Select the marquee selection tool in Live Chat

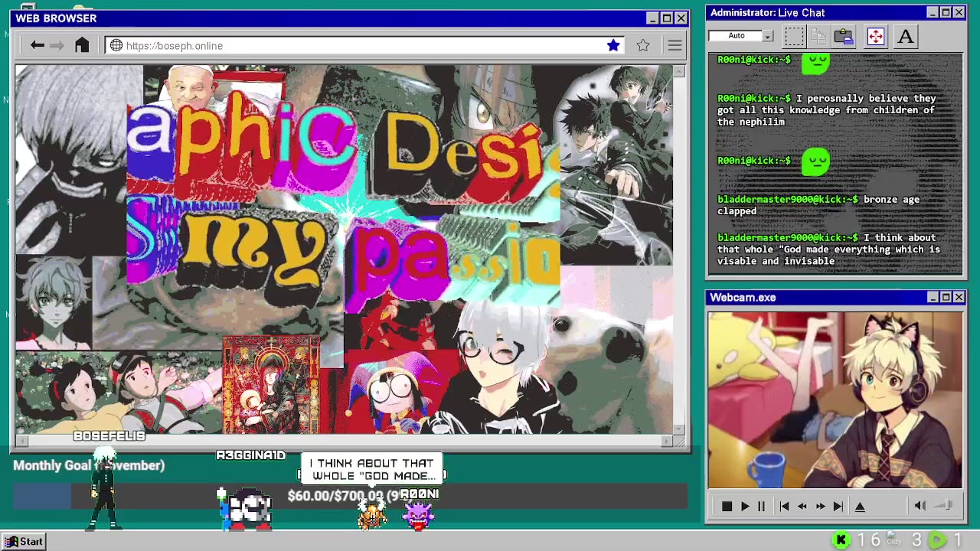(x=795, y=36)
